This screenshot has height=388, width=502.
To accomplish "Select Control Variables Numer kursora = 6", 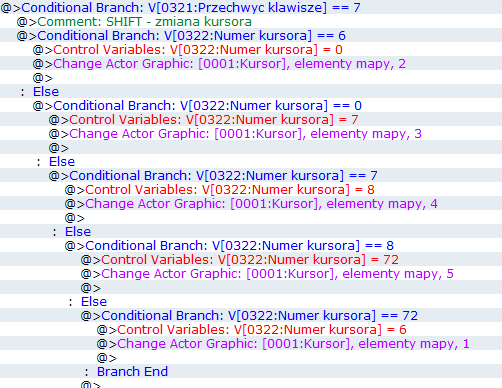I will click(251, 329).
